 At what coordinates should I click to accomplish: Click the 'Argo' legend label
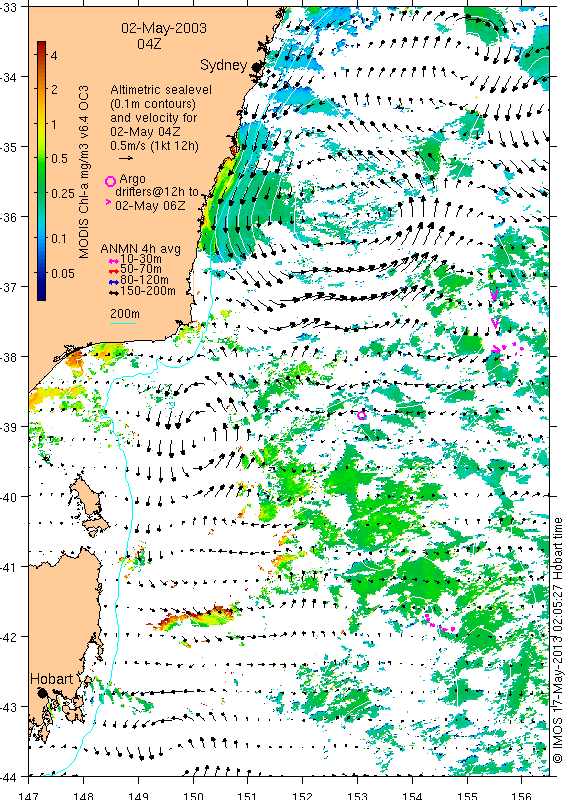pos(132,180)
